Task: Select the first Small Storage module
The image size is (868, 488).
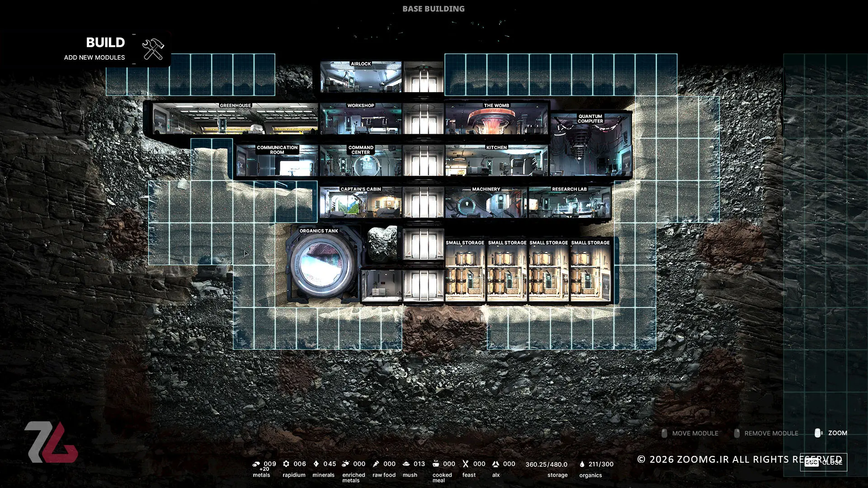Action: pyautogui.click(x=465, y=270)
